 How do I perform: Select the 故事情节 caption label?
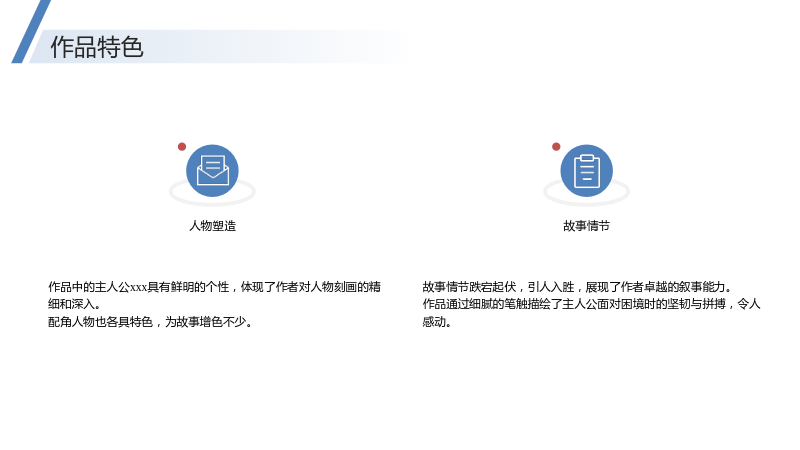click(586, 226)
